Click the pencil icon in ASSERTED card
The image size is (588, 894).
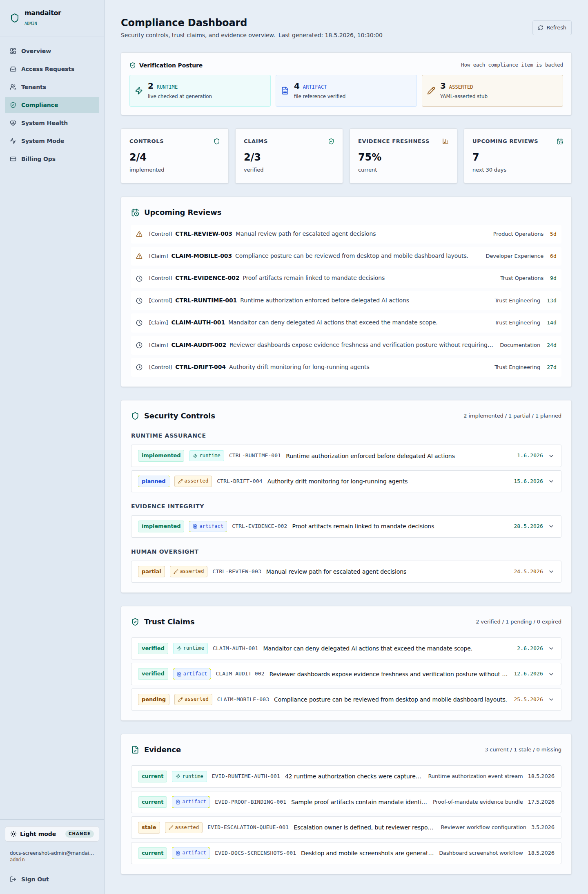(431, 91)
